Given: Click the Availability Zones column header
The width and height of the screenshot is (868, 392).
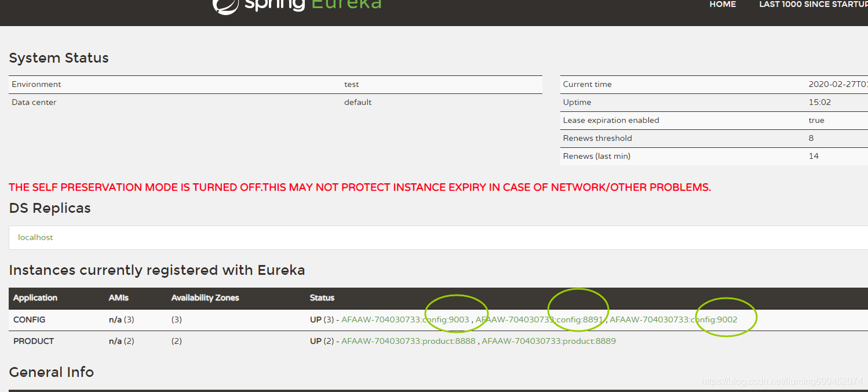Looking at the screenshot, I should click(x=205, y=297).
